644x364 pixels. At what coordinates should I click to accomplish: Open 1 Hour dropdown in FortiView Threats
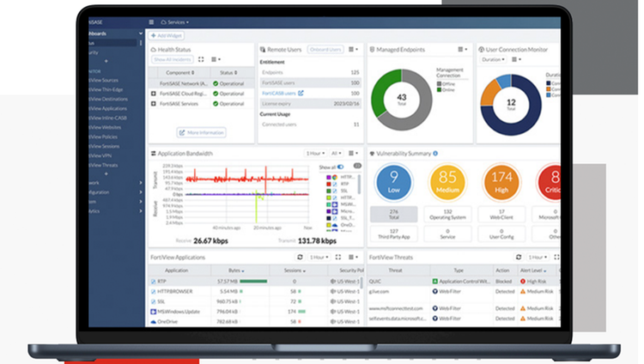[538, 258]
